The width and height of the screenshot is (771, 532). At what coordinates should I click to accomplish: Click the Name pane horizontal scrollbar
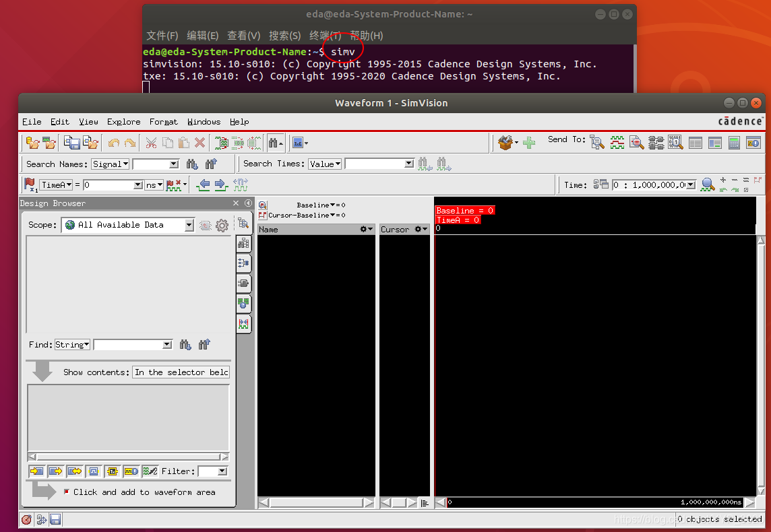[316, 502]
